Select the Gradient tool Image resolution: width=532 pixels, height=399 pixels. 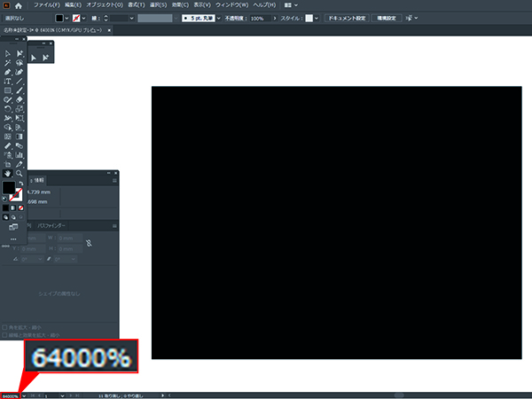(x=20, y=137)
